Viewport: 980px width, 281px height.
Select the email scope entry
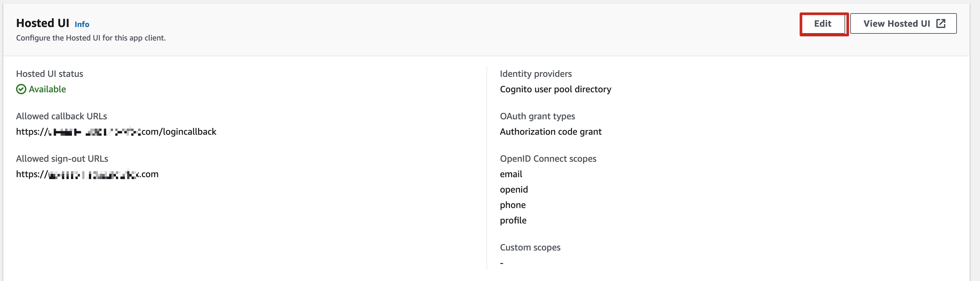(511, 174)
